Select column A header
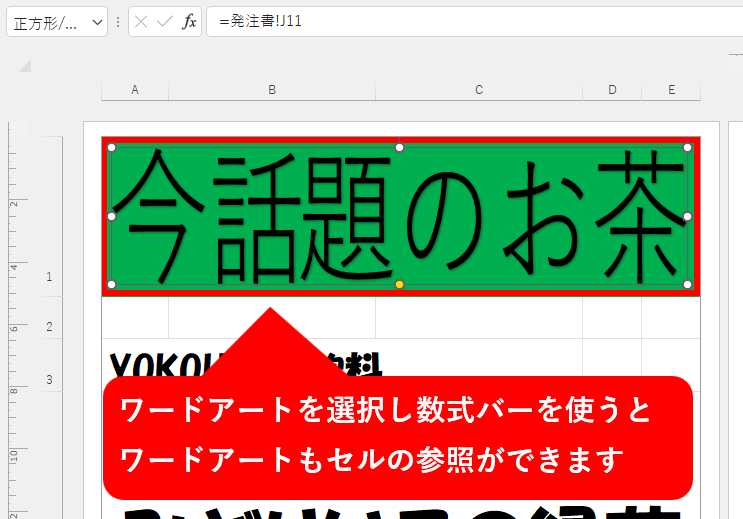 coord(135,90)
